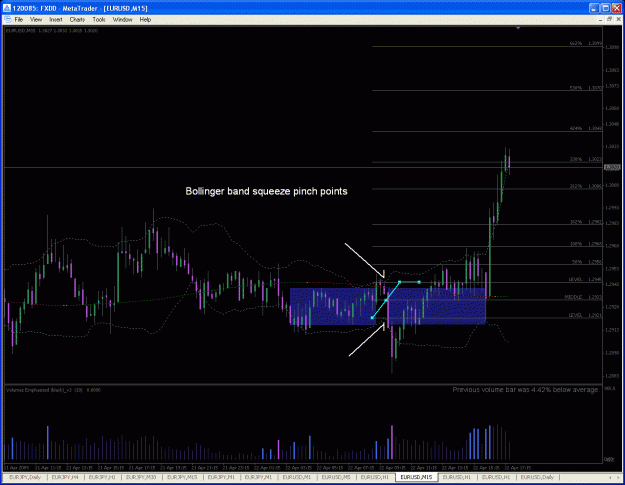The width and height of the screenshot is (625, 485).
Task: Open the View menu
Action: [x=36, y=20]
